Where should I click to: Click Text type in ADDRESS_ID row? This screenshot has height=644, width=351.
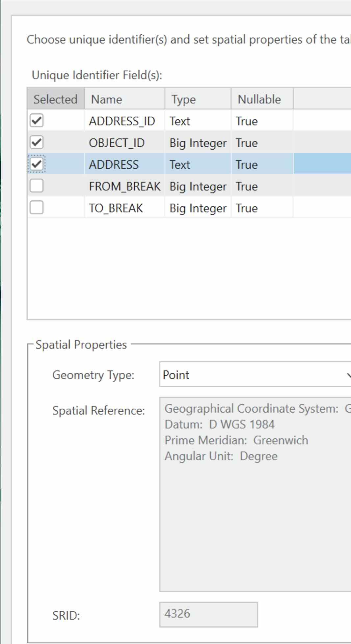(x=180, y=121)
